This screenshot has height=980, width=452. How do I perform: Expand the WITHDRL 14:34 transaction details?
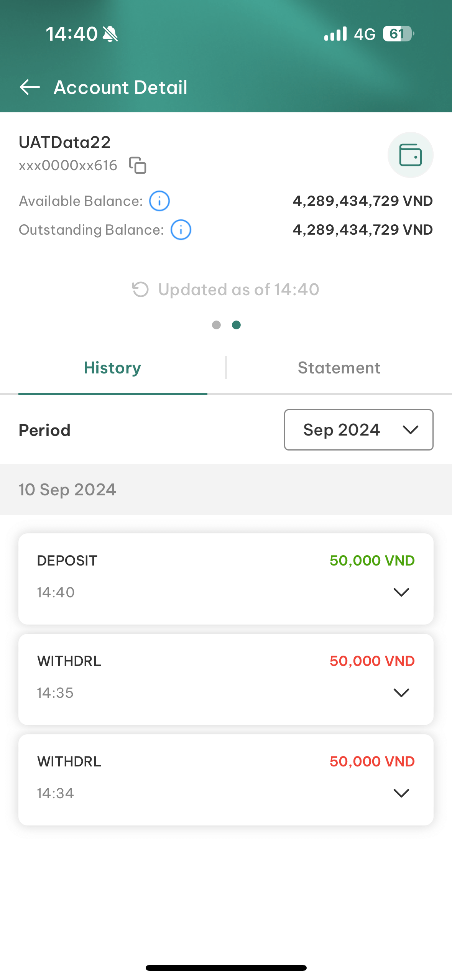tap(401, 793)
